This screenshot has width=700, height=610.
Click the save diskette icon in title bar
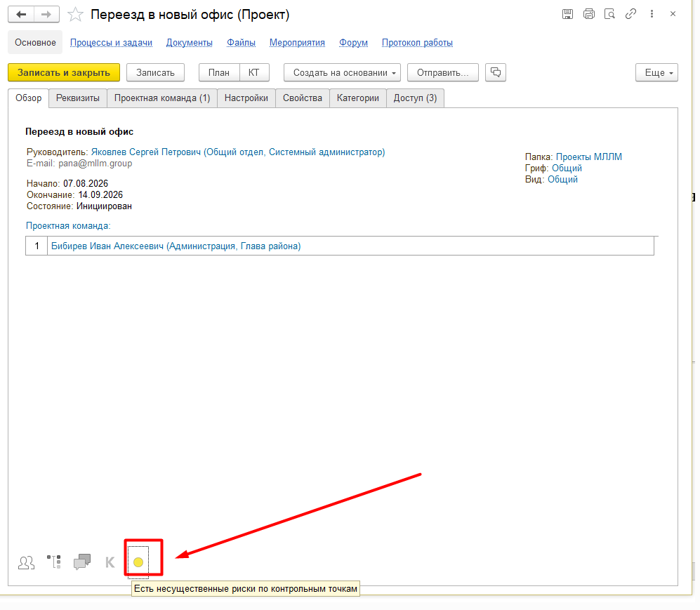567,14
